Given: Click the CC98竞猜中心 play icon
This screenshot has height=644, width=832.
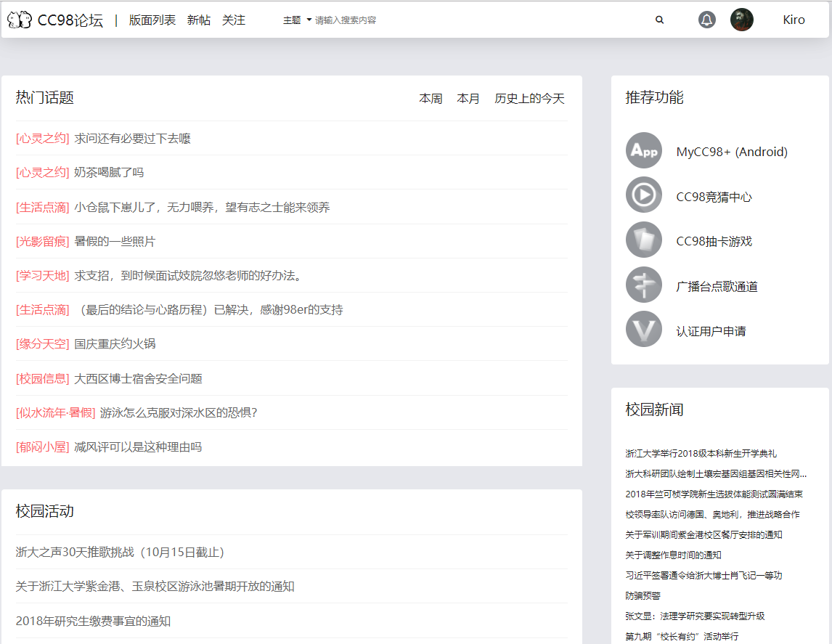Looking at the screenshot, I should tap(643, 196).
